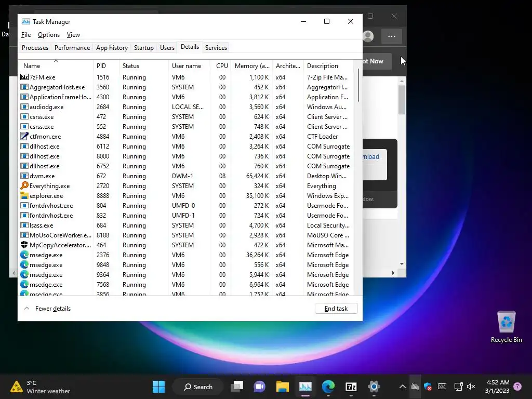The image size is (532, 399).
Task: Click Edge icon of msedge.exe PID 9848
Action: coord(24,264)
